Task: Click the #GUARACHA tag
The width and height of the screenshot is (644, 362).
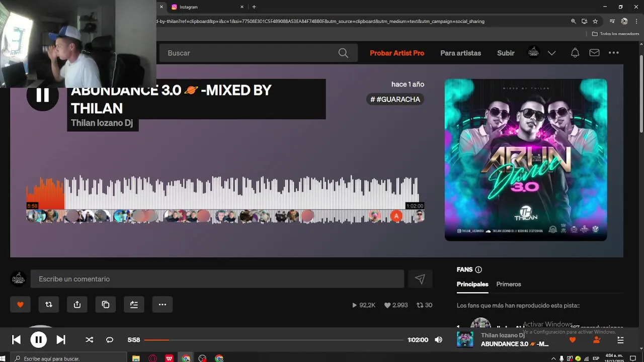Action: pyautogui.click(x=395, y=99)
